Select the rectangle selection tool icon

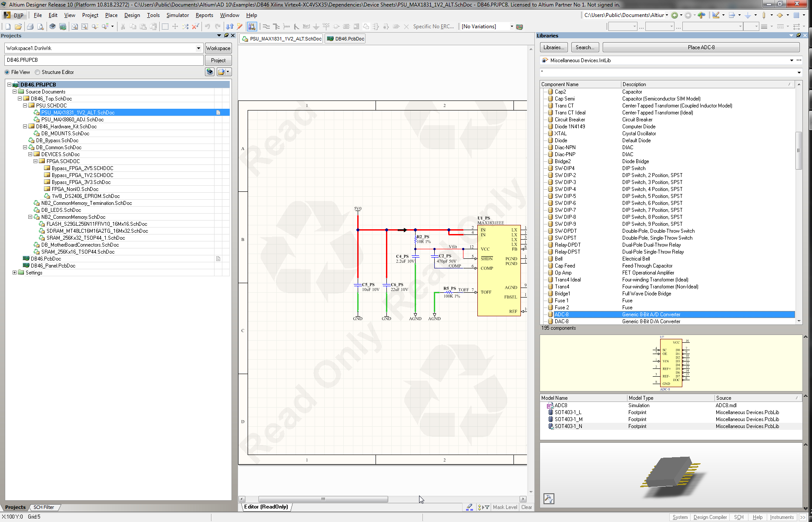(165, 27)
